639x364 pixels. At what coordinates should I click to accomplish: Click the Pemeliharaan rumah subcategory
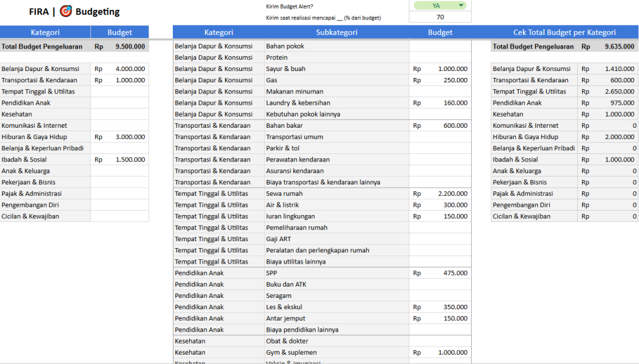(x=336, y=228)
